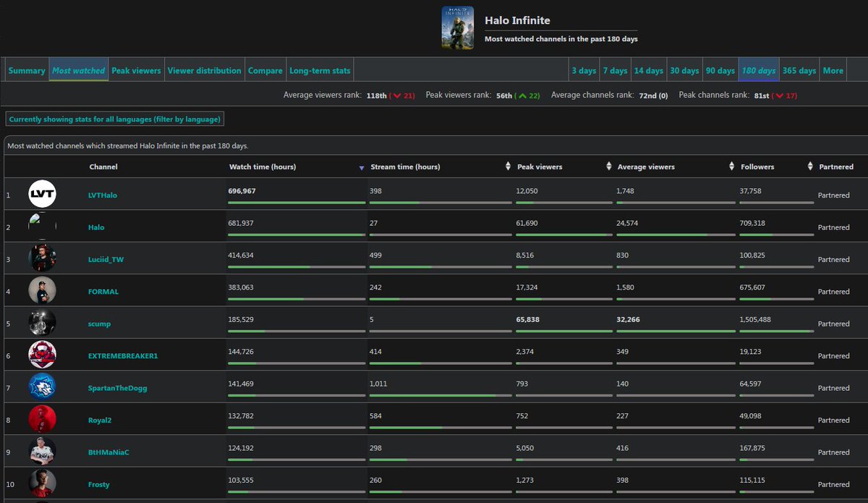Viewport: 868px width, 503px height.
Task: Open the Viewer distribution tab
Action: click(205, 70)
